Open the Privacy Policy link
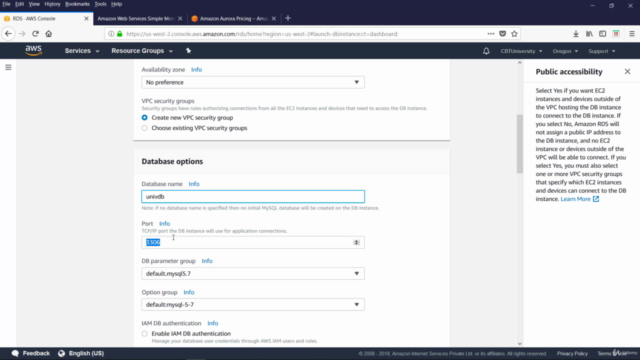 [572, 353]
